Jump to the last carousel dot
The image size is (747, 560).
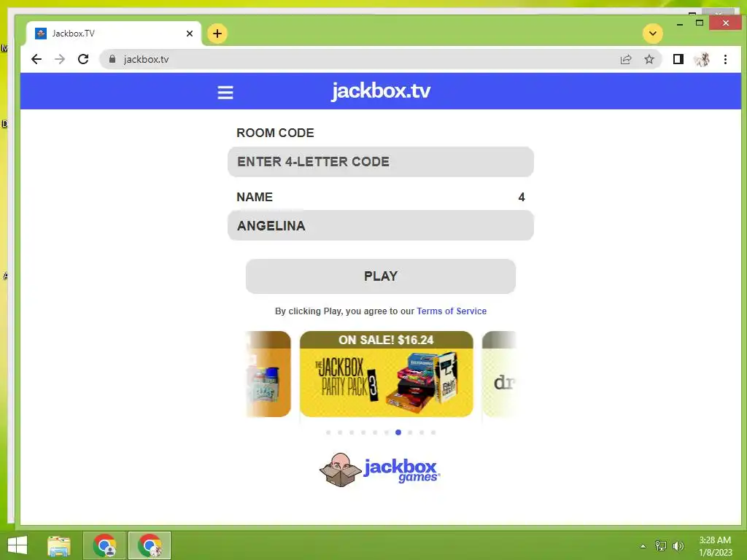433,432
